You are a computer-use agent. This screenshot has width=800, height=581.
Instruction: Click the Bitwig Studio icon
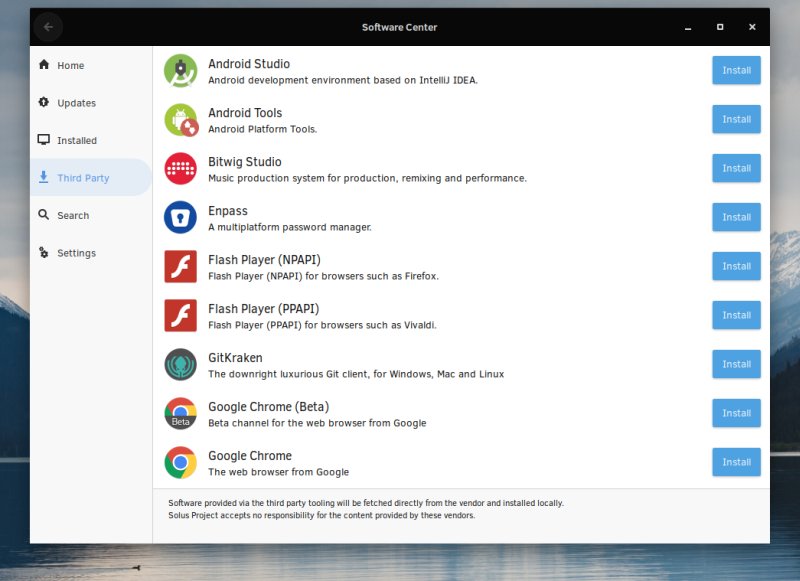tap(181, 168)
